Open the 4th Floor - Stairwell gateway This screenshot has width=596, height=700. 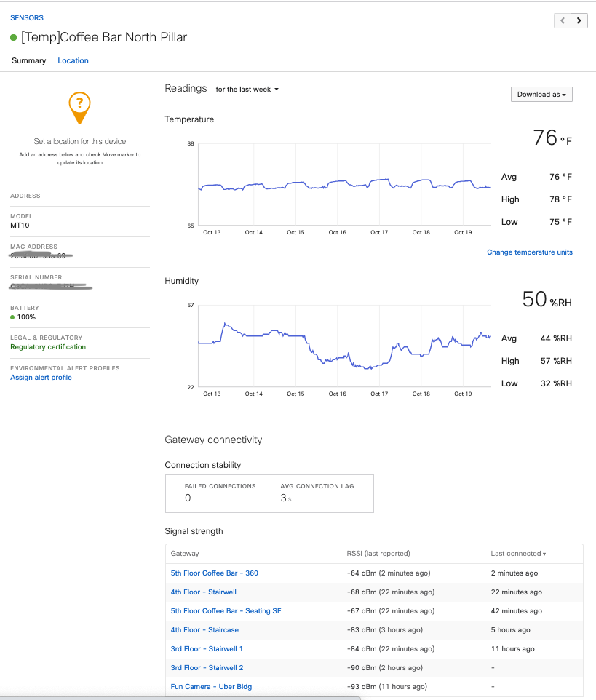(x=203, y=592)
